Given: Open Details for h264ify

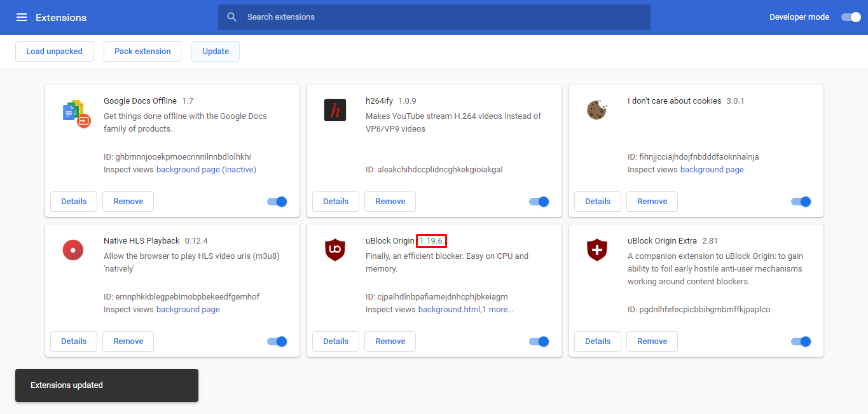Looking at the screenshot, I should (336, 202).
